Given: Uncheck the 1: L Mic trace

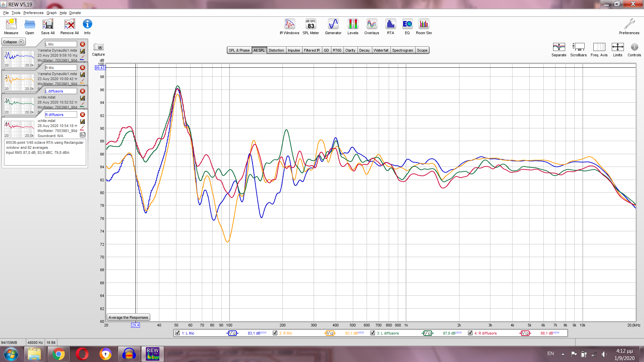Looking at the screenshot, I should (x=177, y=333).
